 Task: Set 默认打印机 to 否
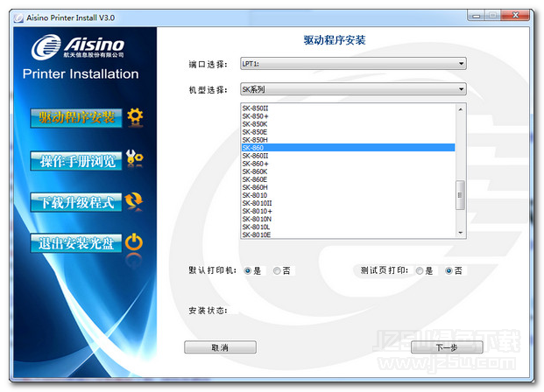click(x=277, y=270)
